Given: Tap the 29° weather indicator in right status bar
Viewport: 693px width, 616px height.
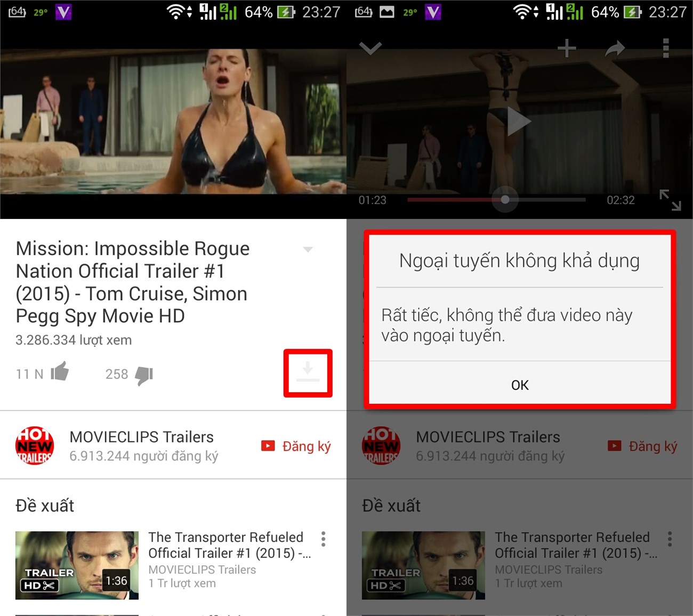Looking at the screenshot, I should pos(410,12).
